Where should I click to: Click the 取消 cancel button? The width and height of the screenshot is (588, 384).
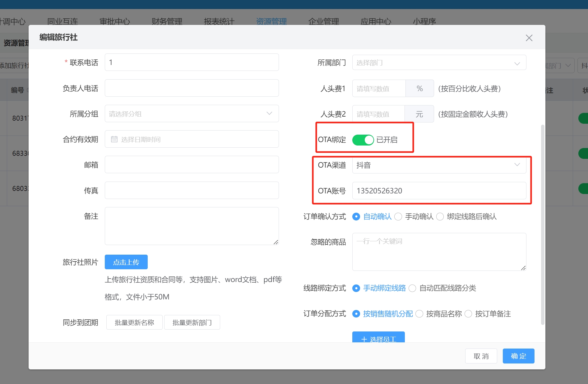pos(481,356)
